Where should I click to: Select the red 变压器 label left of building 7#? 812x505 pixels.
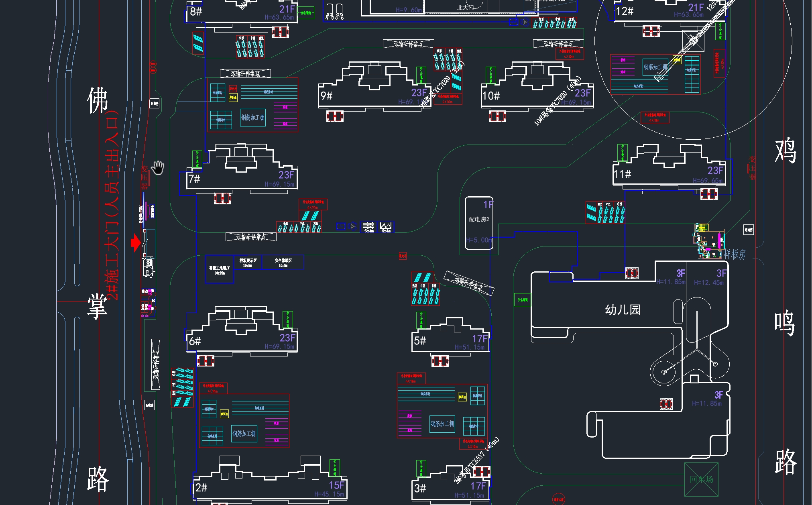coord(144,177)
